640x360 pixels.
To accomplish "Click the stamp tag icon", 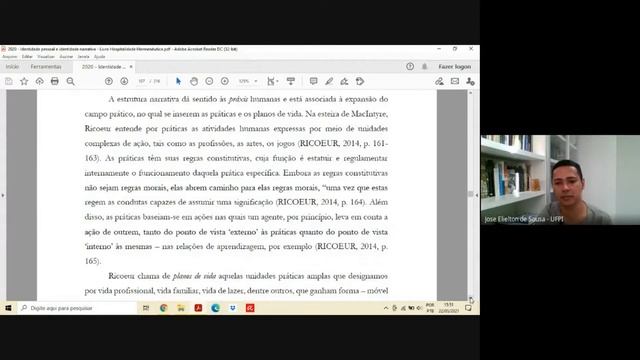I will pyautogui.click(x=360, y=81).
